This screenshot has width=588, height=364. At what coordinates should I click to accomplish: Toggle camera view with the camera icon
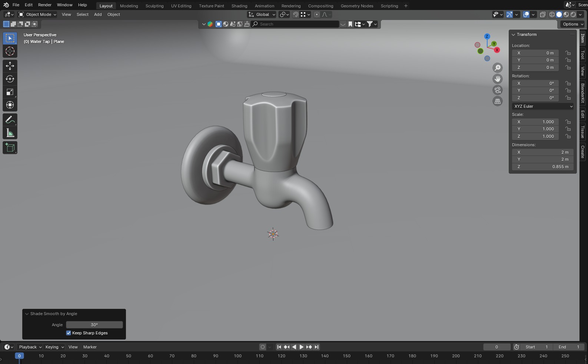[x=498, y=90]
